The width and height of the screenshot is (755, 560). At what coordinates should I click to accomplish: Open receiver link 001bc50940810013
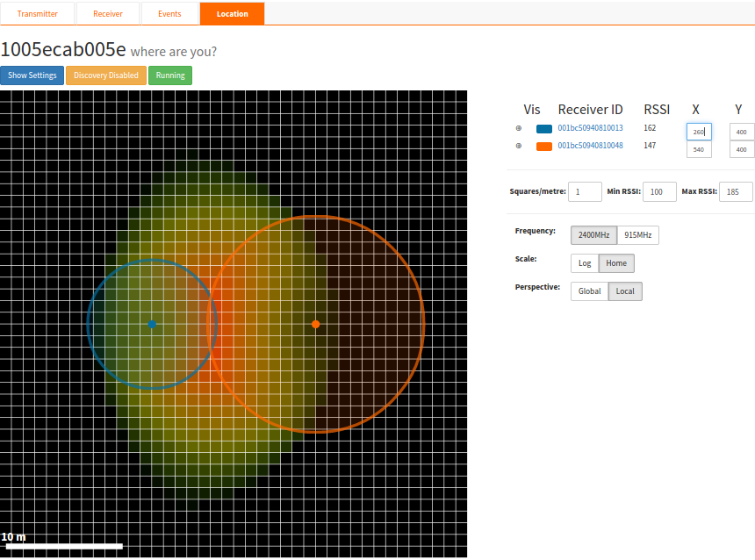(590, 128)
